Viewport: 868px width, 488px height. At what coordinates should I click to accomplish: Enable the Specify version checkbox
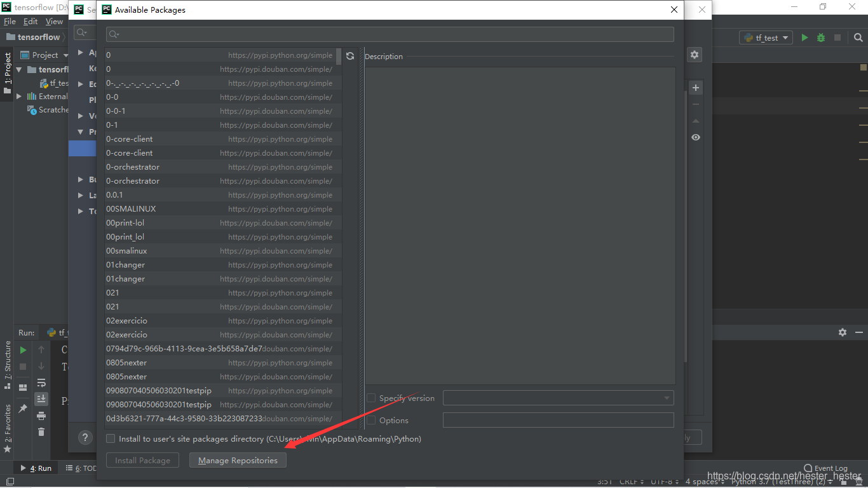371,398
